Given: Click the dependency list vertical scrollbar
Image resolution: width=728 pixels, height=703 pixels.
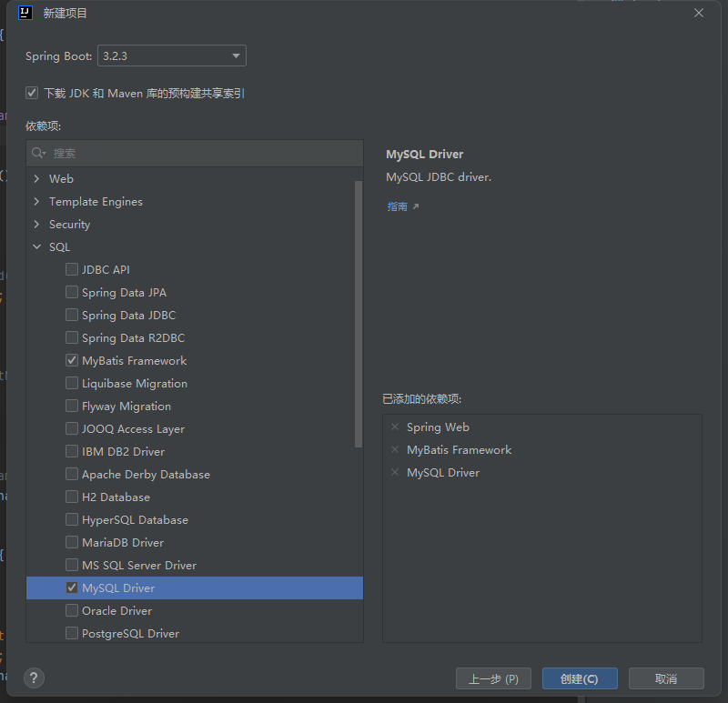Looking at the screenshot, I should pos(359,314).
